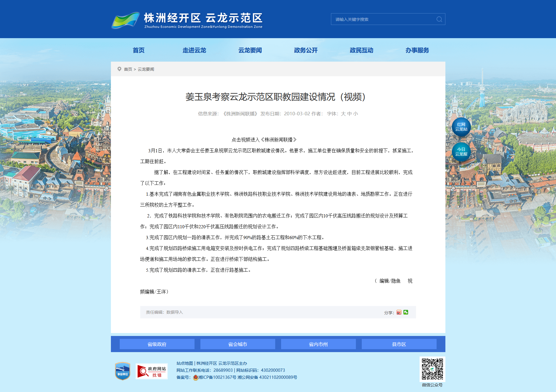Click the 首页 breadcrumb link

(x=128, y=69)
